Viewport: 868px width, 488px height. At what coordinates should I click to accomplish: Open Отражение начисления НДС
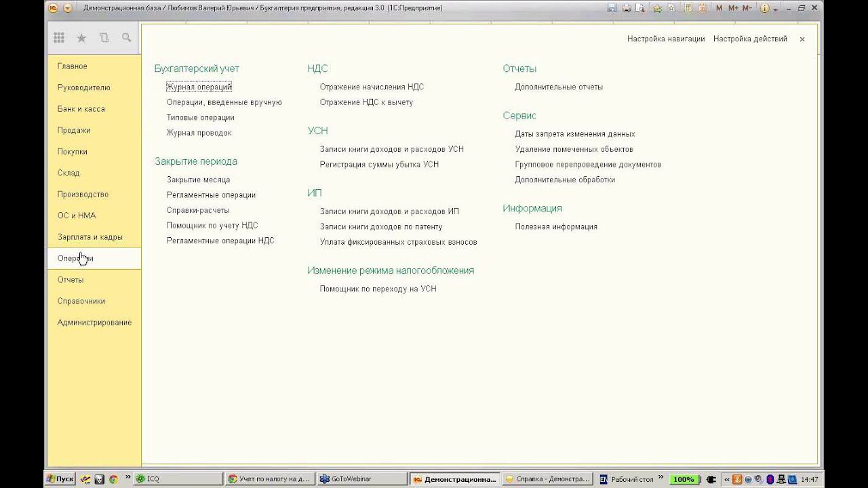point(372,87)
